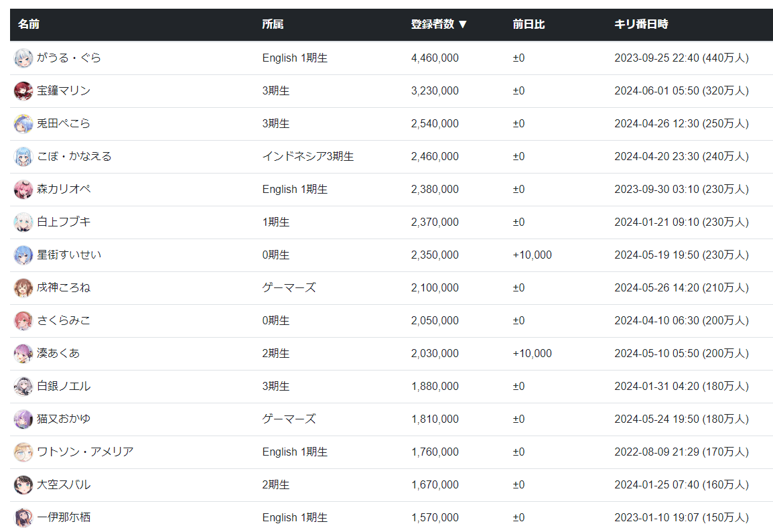The width and height of the screenshot is (773, 532).
Task: Open 星街すいせい name link
Action: [69, 255]
